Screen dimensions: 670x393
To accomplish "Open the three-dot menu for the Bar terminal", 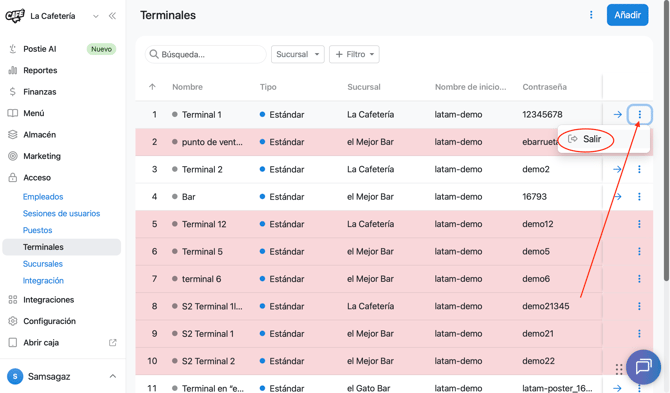I will 639,196.
